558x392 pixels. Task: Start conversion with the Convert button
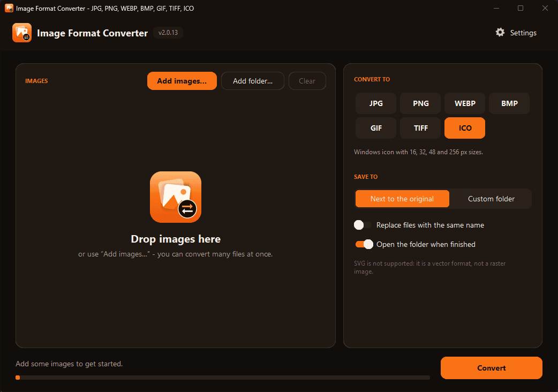[491, 368]
